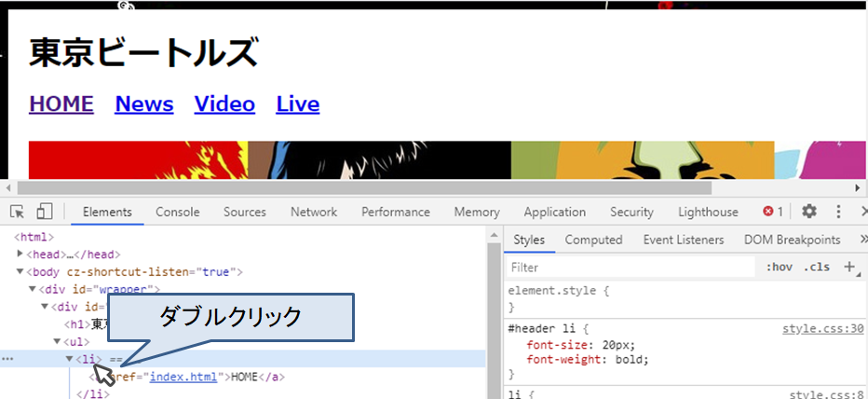Select the DOM Breakpoints pane tab
The width and height of the screenshot is (868, 399).
point(793,240)
